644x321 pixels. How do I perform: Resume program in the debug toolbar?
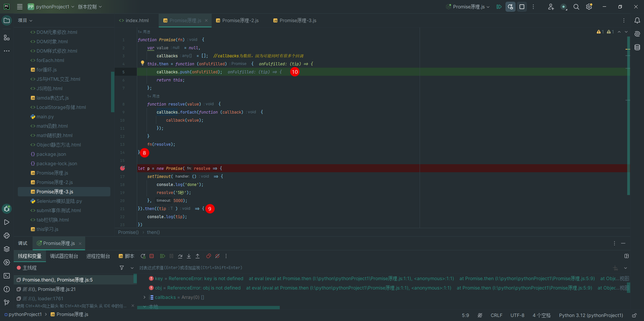163,256
